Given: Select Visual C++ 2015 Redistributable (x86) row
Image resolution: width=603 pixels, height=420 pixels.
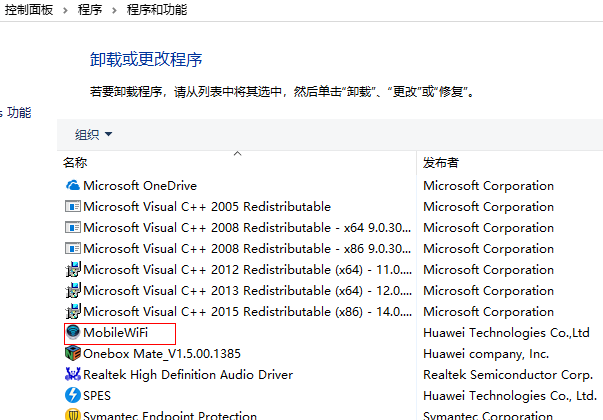Looking at the screenshot, I should click(247, 312).
